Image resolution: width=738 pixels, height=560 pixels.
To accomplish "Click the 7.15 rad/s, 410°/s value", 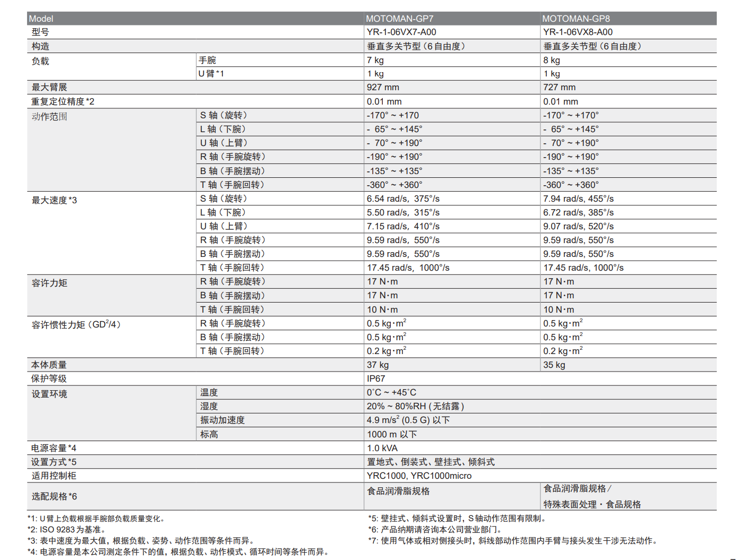I will (403, 226).
